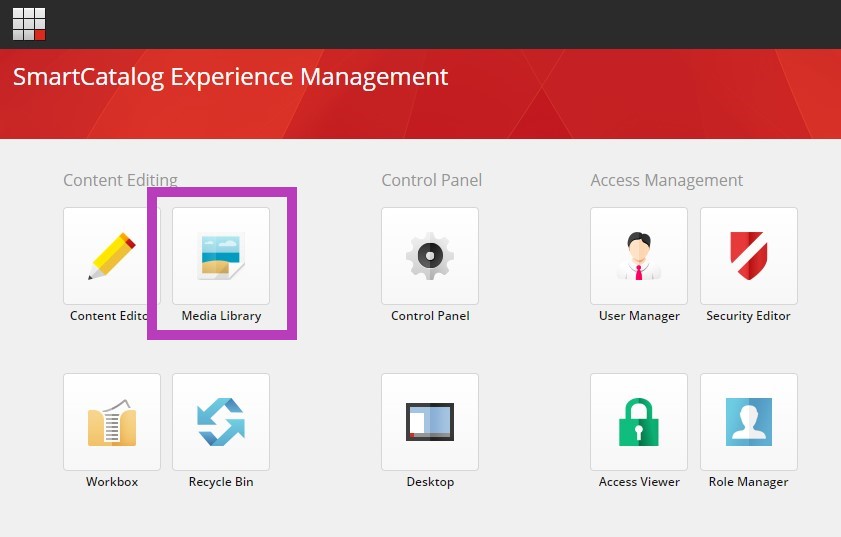
Task: Click the Role Manager text label
Action: pos(748,481)
